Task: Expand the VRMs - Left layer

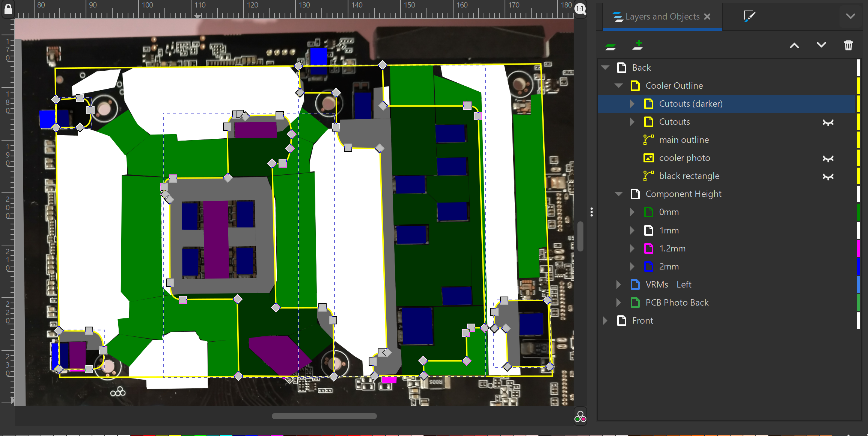Action: pyautogui.click(x=618, y=285)
